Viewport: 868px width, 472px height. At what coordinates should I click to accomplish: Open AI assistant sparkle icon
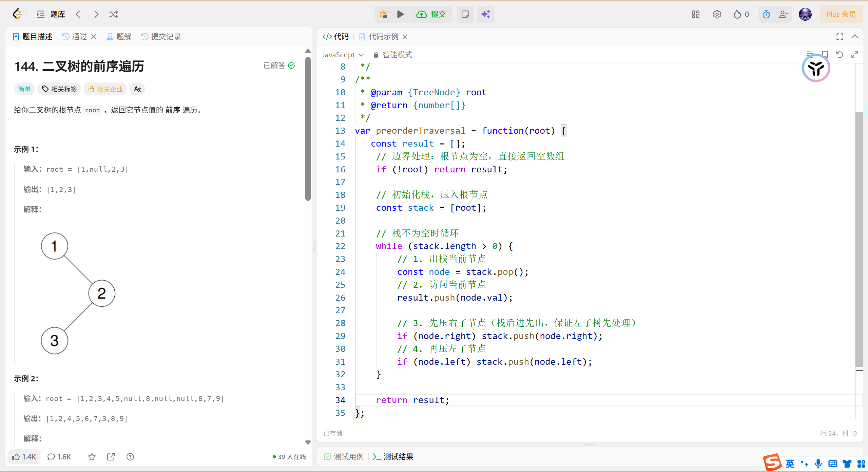[485, 14]
